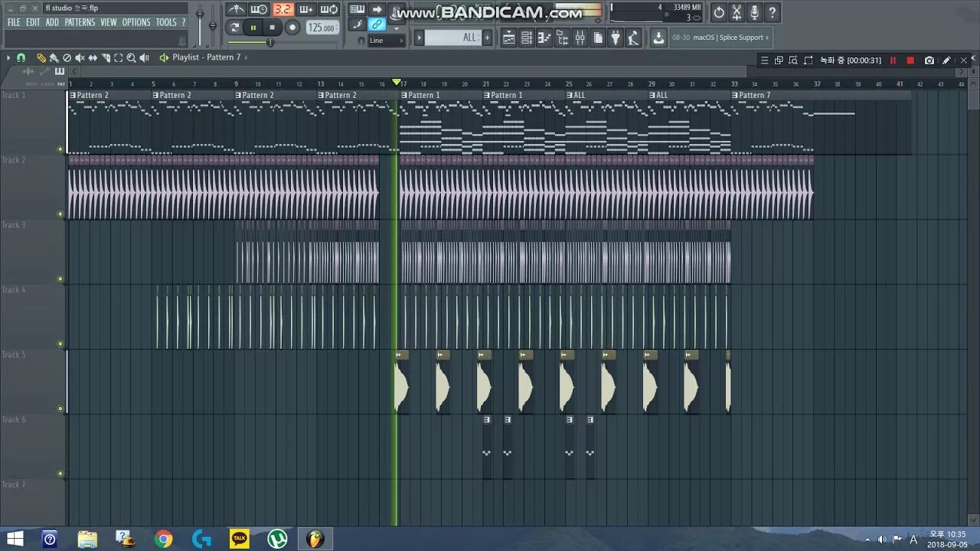
Task: Open the EDIT menu
Action: (x=33, y=22)
